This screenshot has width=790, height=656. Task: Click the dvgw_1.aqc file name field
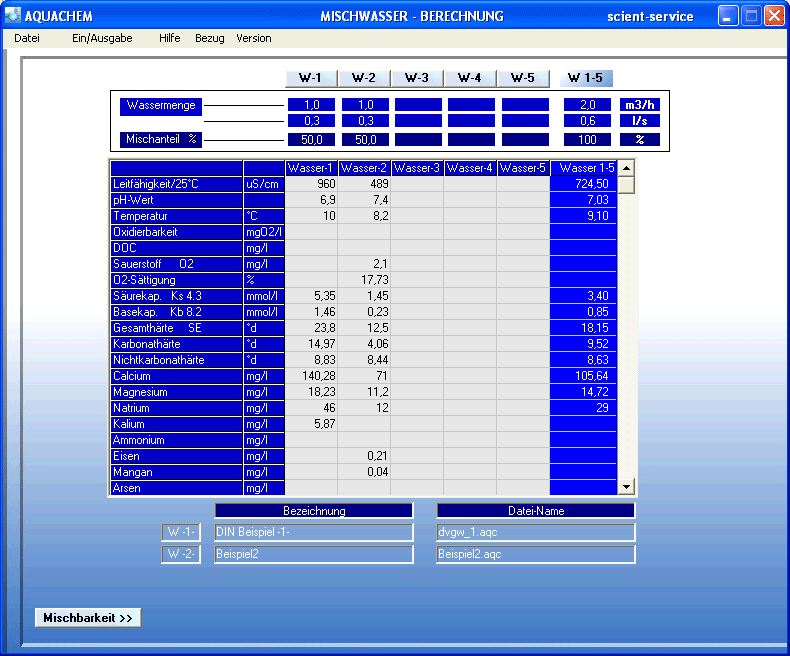tap(536, 532)
